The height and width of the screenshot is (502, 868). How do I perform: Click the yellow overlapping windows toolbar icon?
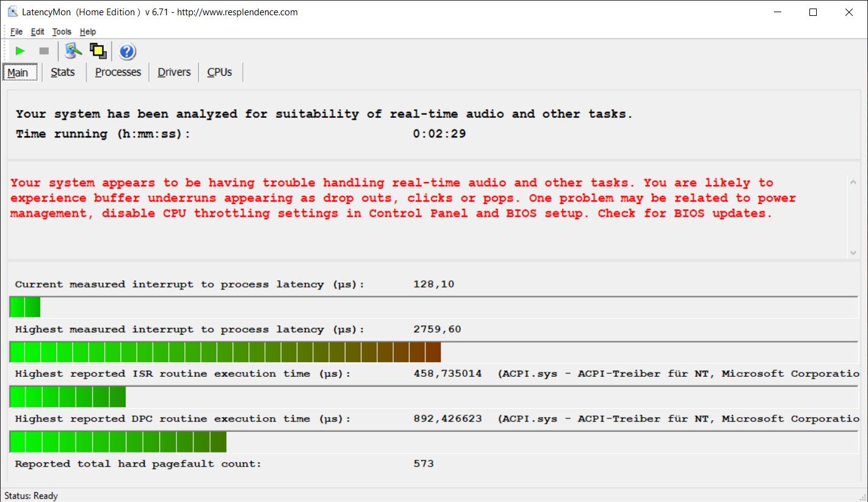pyautogui.click(x=98, y=51)
